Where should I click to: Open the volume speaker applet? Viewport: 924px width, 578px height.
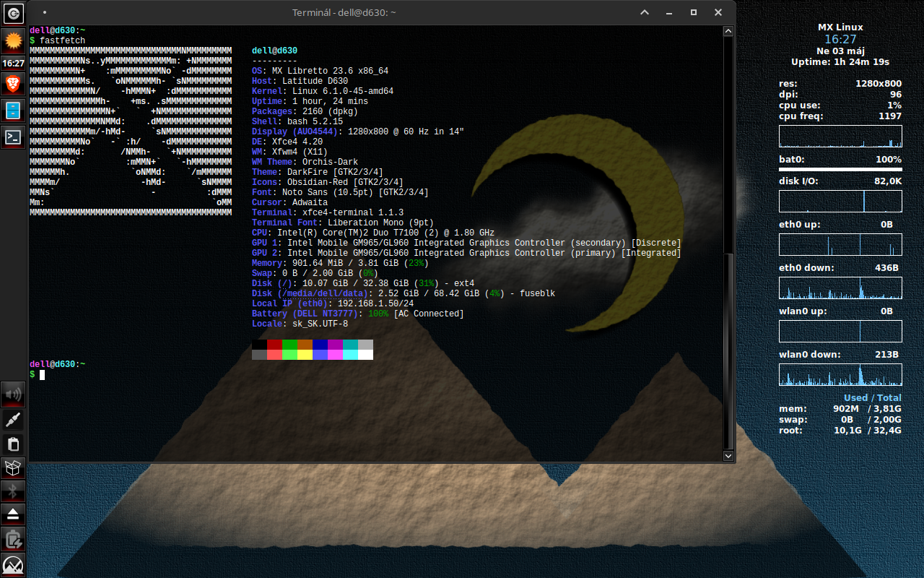coord(13,394)
